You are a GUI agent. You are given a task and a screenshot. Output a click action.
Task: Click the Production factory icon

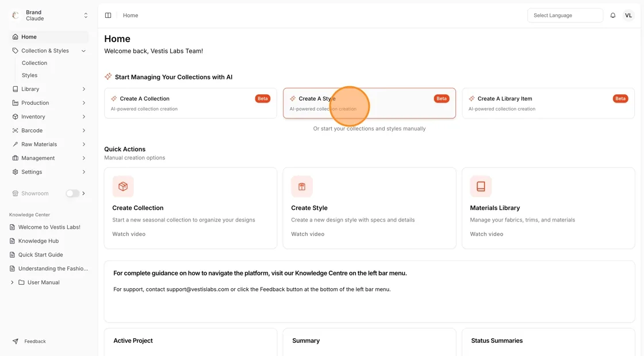(x=15, y=102)
